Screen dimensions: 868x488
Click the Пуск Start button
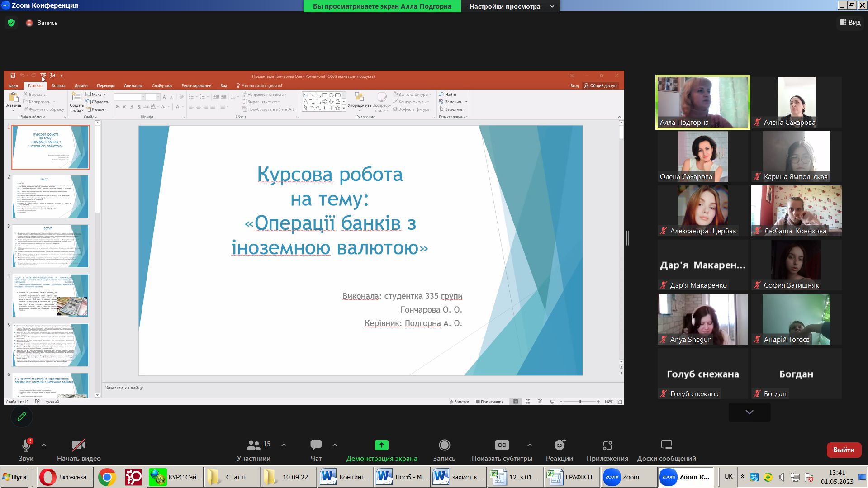tap(15, 477)
